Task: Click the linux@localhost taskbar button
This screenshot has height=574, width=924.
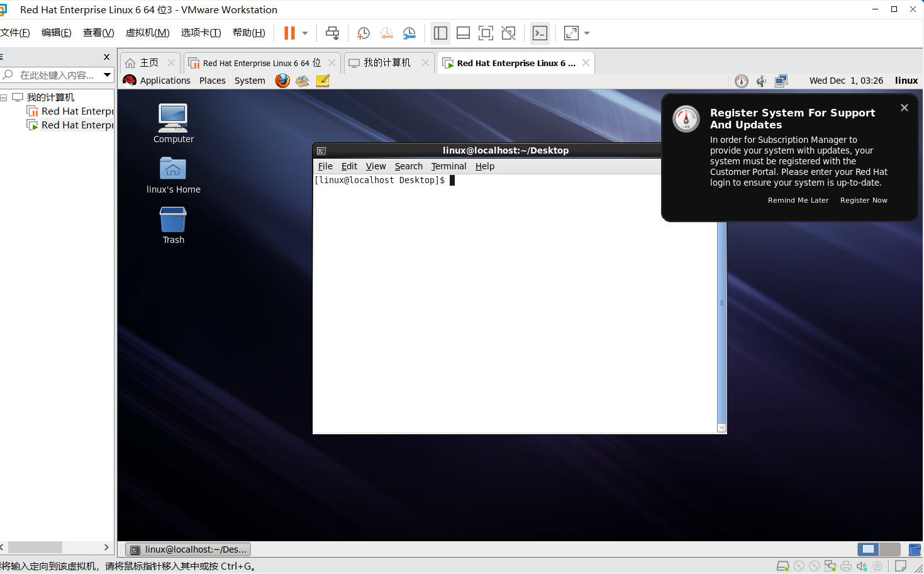Action: [x=188, y=549]
